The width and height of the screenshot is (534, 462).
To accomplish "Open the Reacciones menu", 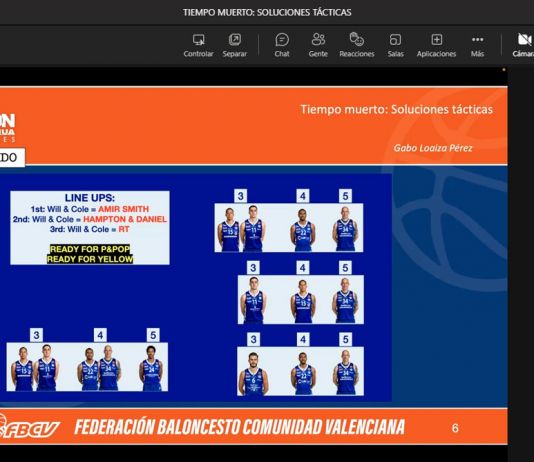I will click(x=357, y=45).
